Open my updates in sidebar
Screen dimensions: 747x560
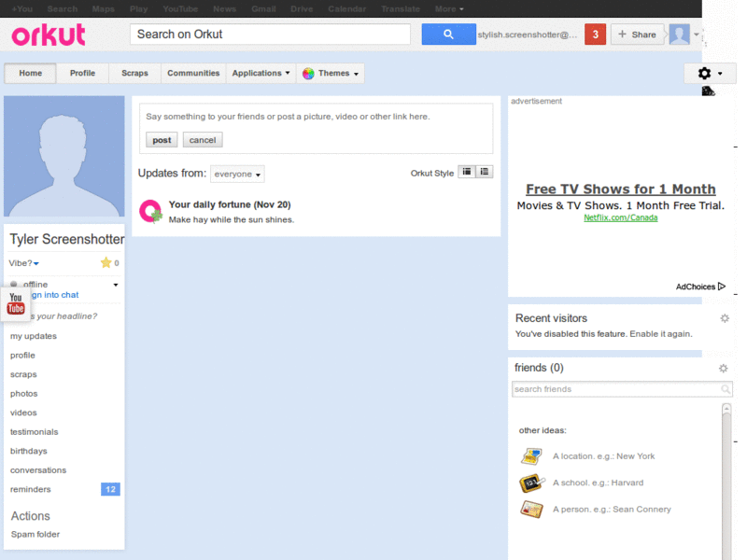click(34, 336)
